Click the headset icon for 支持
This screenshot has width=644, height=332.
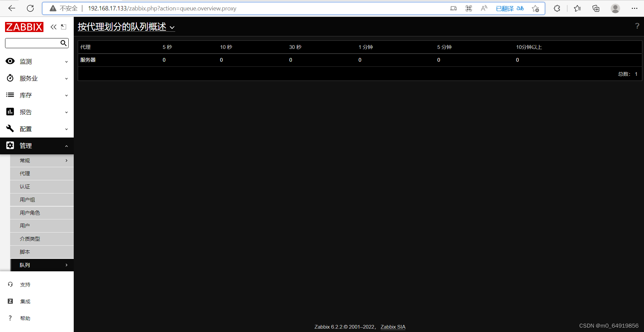(x=10, y=284)
